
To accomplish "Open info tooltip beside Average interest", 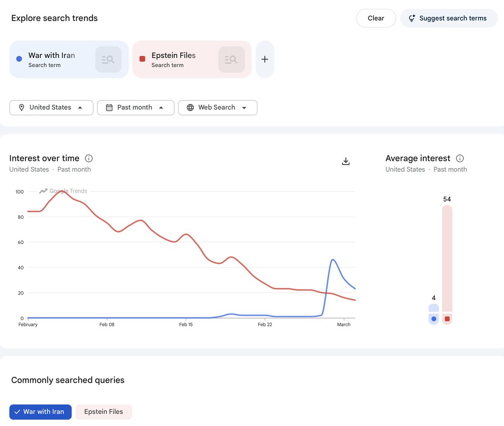I will pos(460,158).
